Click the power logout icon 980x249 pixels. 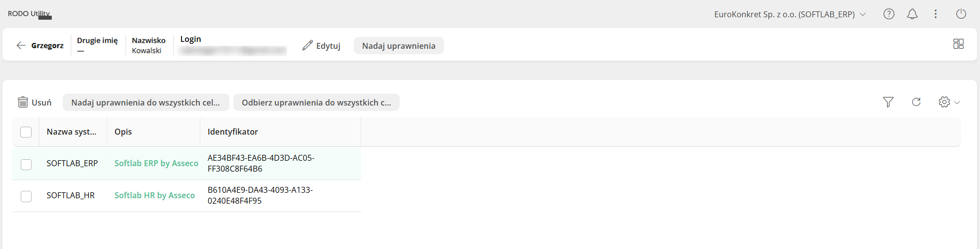pos(961,14)
